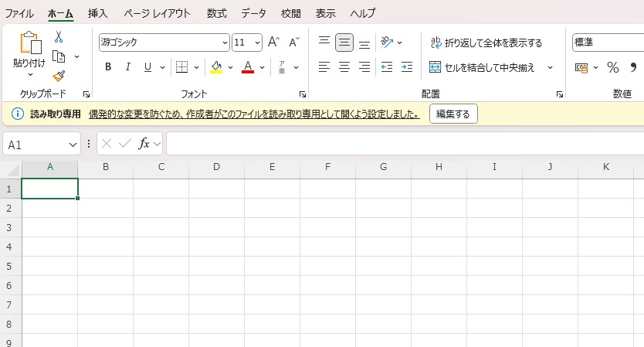The width and height of the screenshot is (644, 347).
Task: Open text orientation dropdown arrow
Action: 400,43
